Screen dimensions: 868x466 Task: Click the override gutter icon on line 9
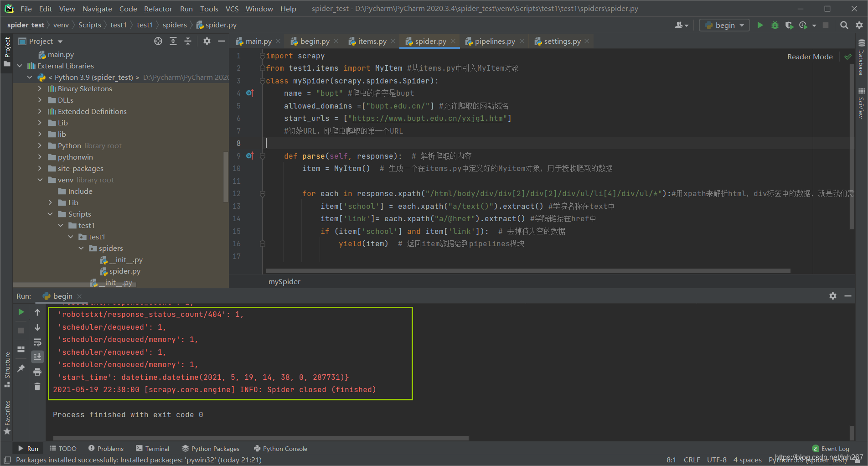coord(249,156)
